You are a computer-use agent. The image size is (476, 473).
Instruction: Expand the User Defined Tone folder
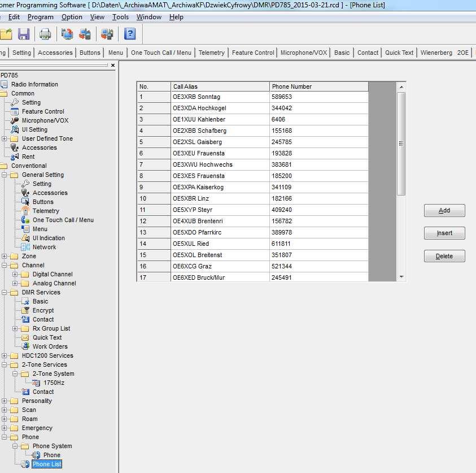click(x=5, y=138)
